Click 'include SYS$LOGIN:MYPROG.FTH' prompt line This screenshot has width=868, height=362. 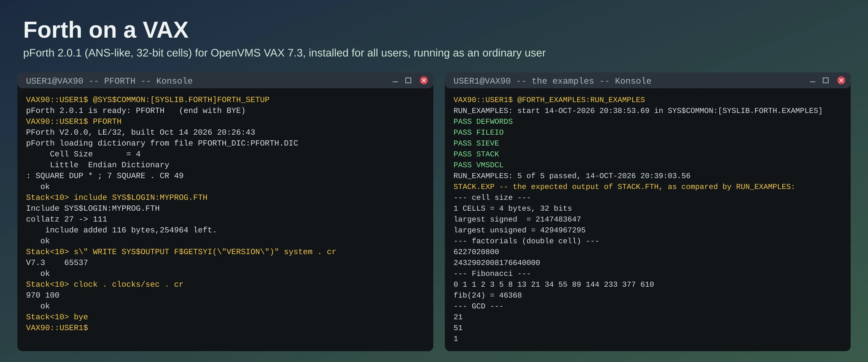[x=117, y=197]
